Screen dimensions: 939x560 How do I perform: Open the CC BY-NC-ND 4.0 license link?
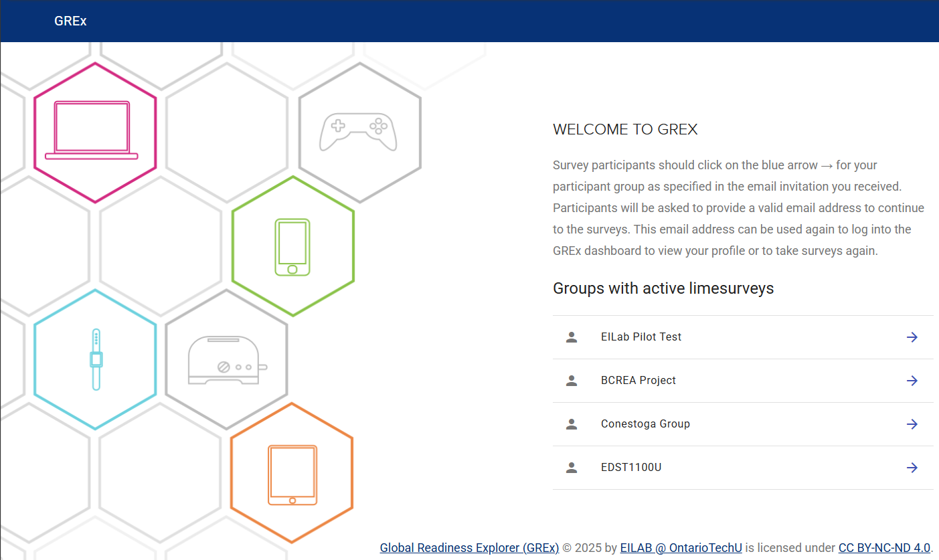(884, 547)
